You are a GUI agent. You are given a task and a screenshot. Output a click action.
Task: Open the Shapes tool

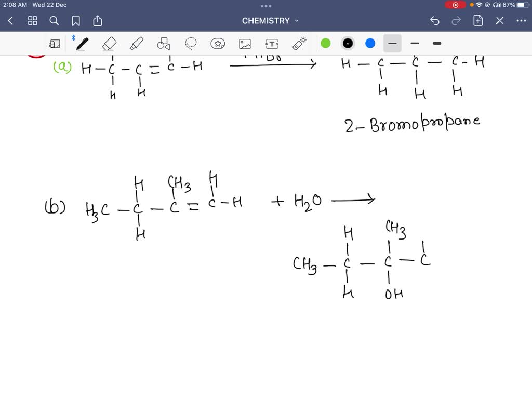point(165,43)
